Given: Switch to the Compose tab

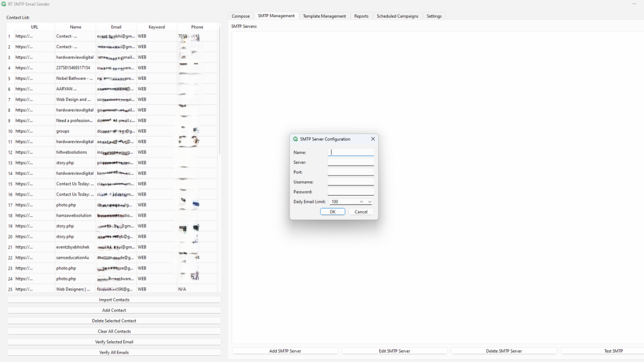Looking at the screenshot, I should 240,16.
